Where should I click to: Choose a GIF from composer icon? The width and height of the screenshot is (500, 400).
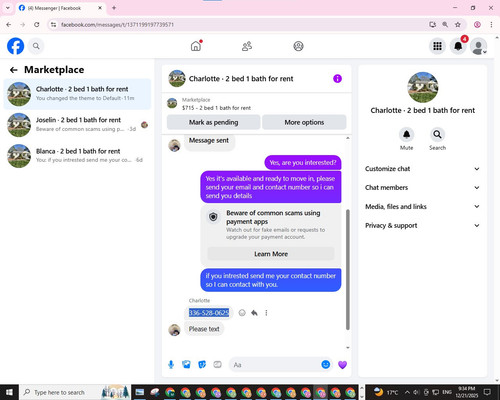point(217,365)
